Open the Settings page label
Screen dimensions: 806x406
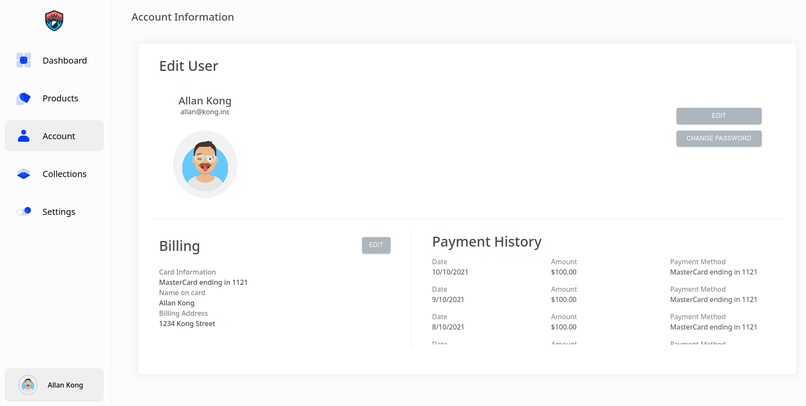point(59,212)
